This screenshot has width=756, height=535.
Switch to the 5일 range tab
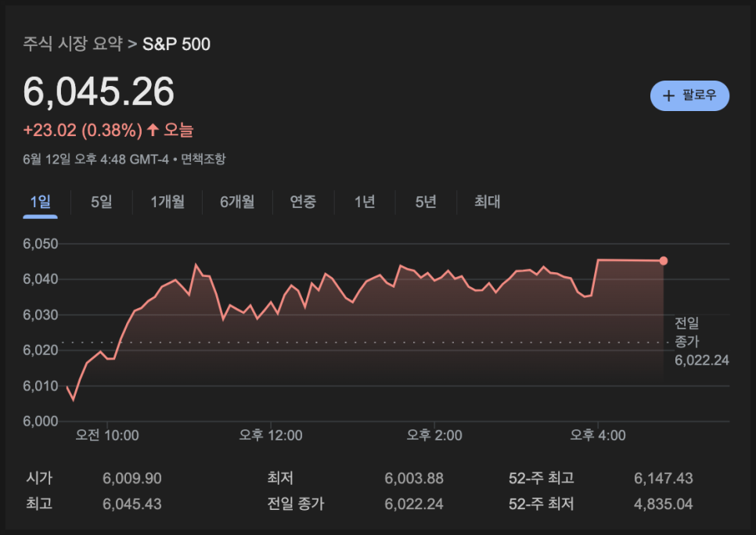102,202
